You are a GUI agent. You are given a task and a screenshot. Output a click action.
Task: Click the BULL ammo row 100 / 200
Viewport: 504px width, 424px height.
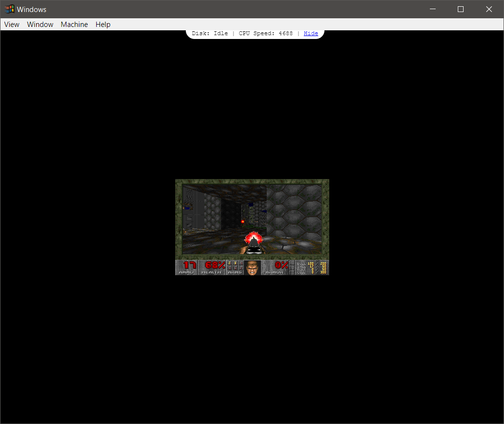pyautogui.click(x=312, y=264)
